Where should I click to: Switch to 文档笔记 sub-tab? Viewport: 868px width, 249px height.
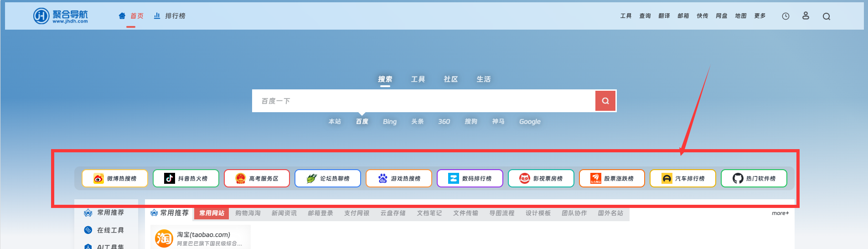tap(429, 213)
